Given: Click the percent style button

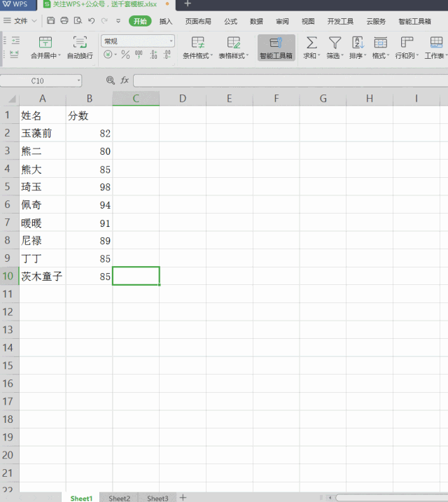Looking at the screenshot, I should click(125, 55).
